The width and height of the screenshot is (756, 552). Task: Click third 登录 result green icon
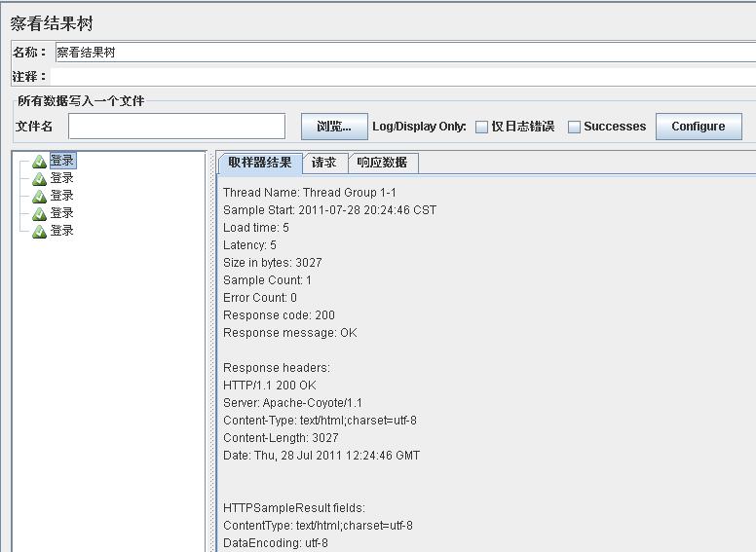pyautogui.click(x=40, y=196)
